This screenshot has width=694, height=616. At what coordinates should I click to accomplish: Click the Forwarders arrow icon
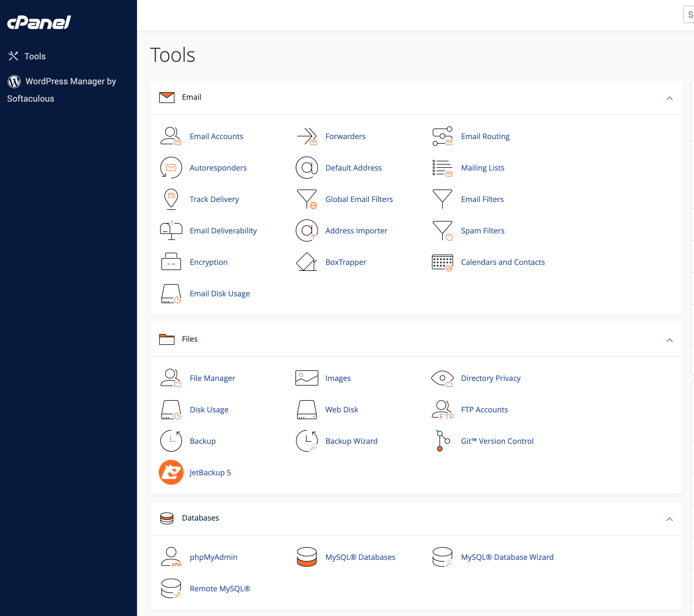(x=307, y=136)
